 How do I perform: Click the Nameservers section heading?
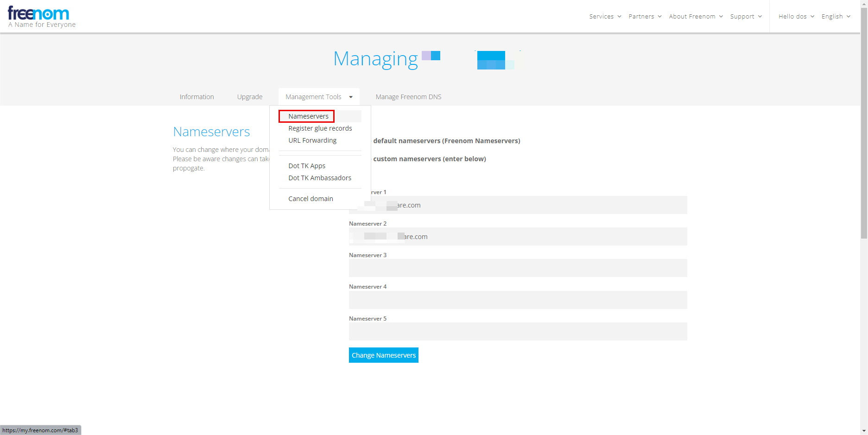pos(211,132)
